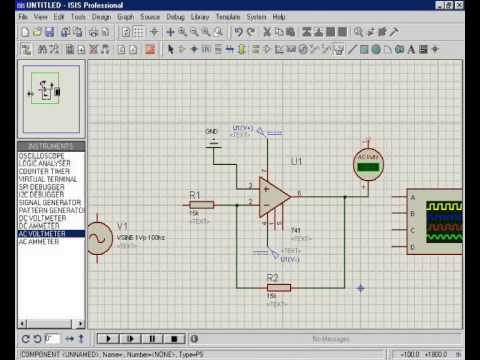
Task: Click the overview window thumbnail
Action: click(51, 99)
